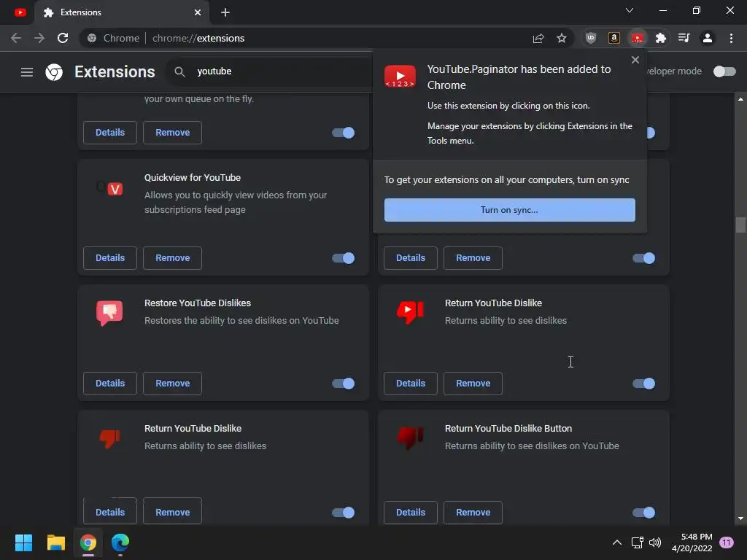Go back to the previous page
Image resolution: width=747 pixels, height=560 pixels.
pos(16,38)
